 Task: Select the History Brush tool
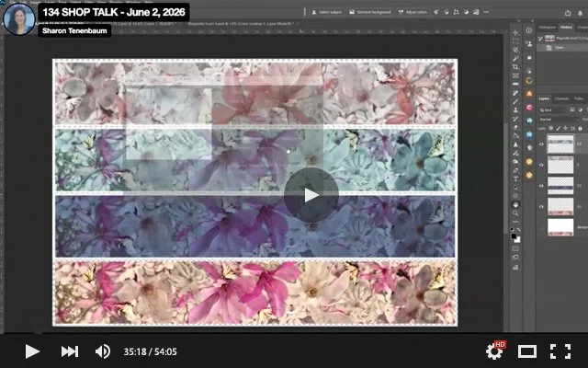516,119
